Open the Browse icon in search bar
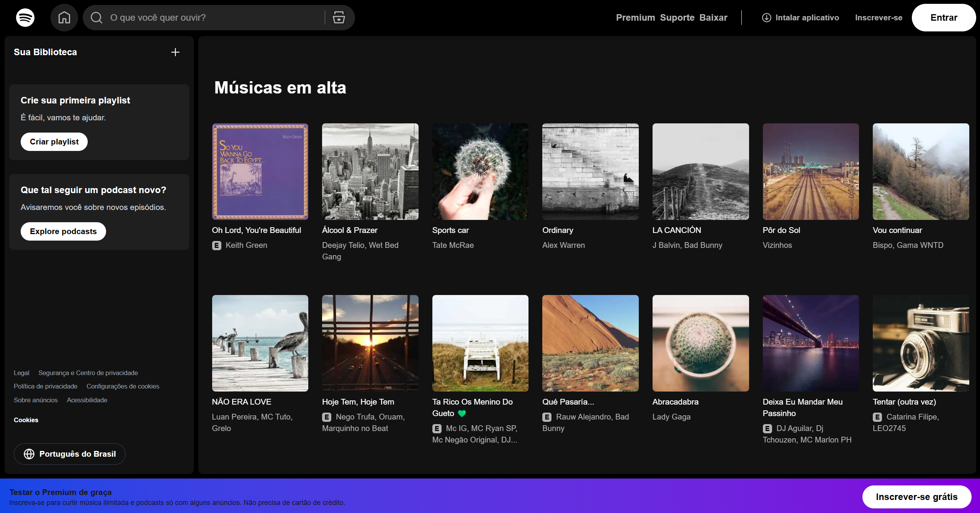The image size is (980, 513). click(339, 18)
